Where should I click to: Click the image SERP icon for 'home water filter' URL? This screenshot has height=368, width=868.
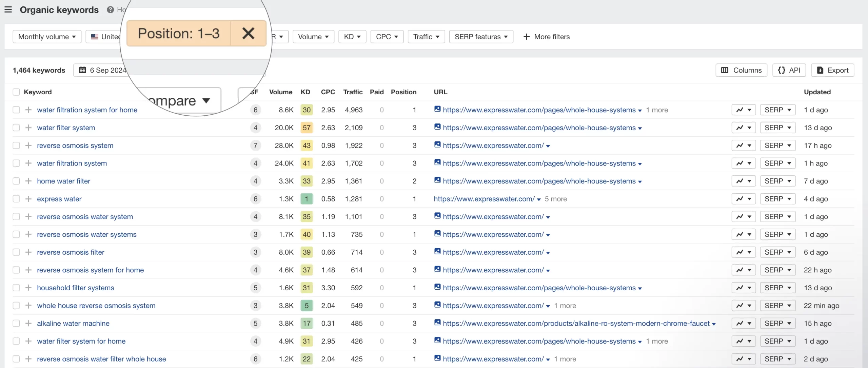[437, 180]
